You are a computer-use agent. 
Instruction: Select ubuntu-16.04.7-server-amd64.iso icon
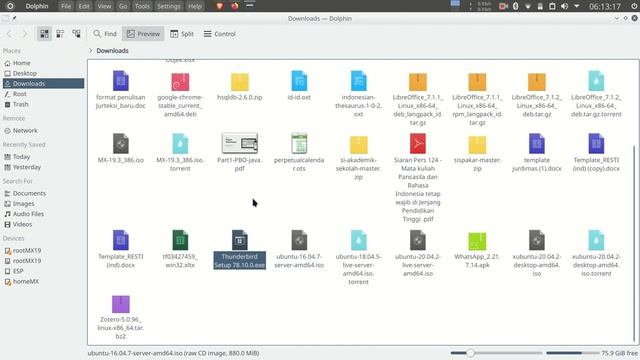tap(299, 240)
